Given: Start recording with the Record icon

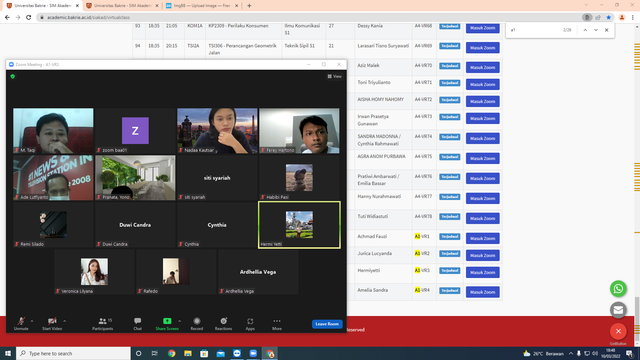Looking at the screenshot, I should point(197,321).
